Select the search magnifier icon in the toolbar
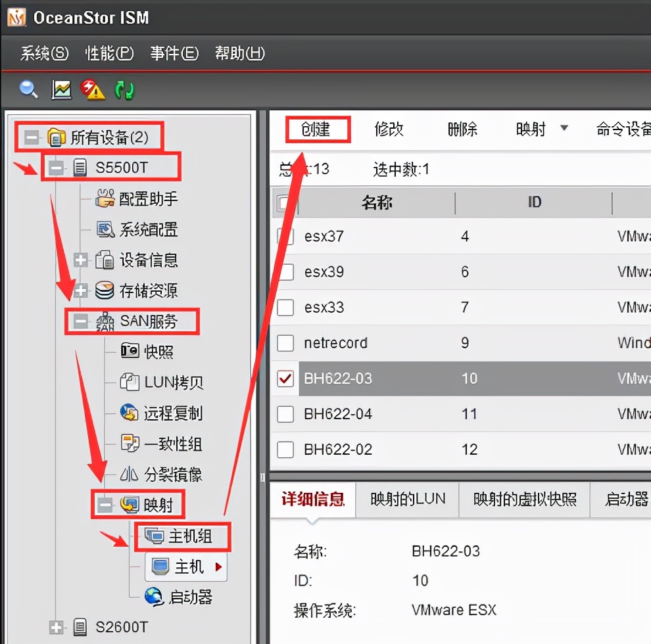This screenshot has height=644, width=651. [28, 89]
